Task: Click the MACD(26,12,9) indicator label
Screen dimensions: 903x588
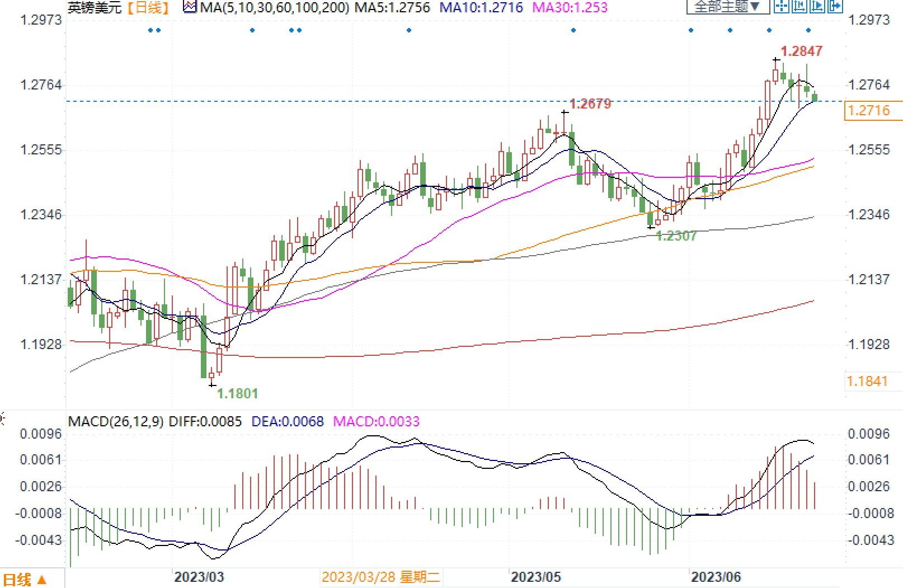Action: [116, 421]
